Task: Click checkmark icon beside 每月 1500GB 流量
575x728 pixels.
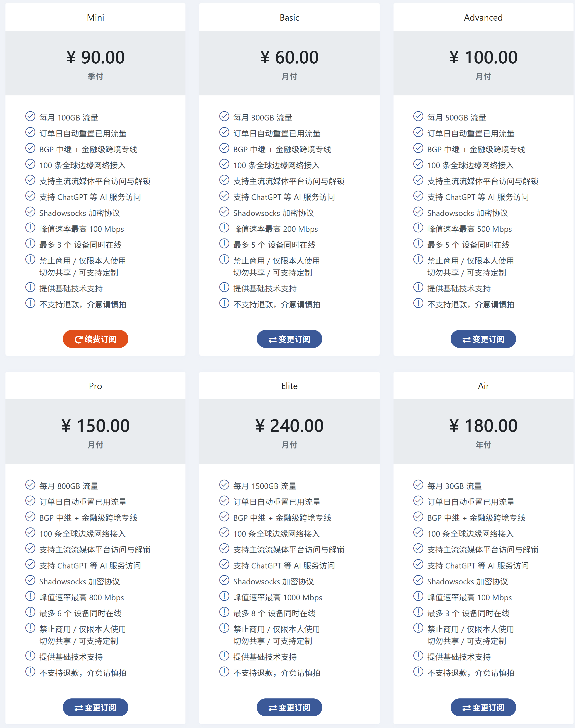Action: click(x=224, y=485)
